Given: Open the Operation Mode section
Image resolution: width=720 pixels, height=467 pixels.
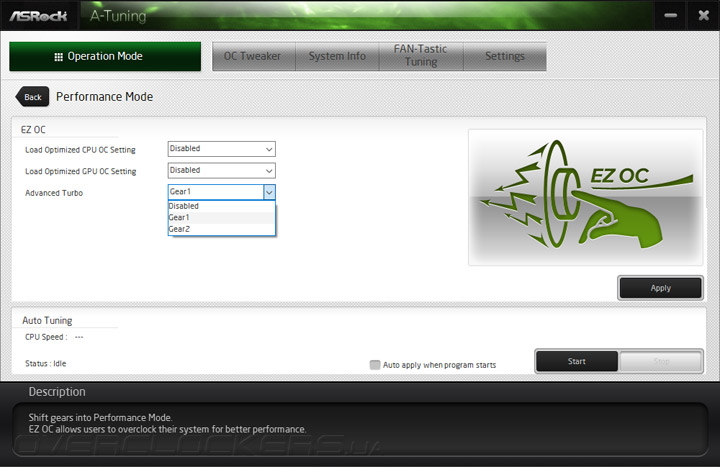Looking at the screenshot, I should pyautogui.click(x=105, y=56).
